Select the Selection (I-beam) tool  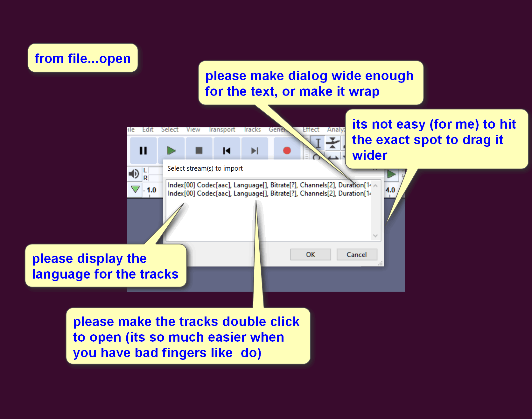(x=318, y=143)
